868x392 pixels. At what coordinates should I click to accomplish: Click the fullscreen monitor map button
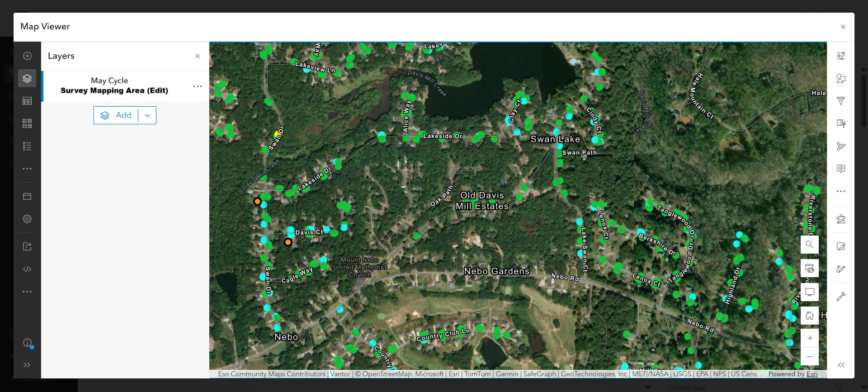click(x=810, y=292)
